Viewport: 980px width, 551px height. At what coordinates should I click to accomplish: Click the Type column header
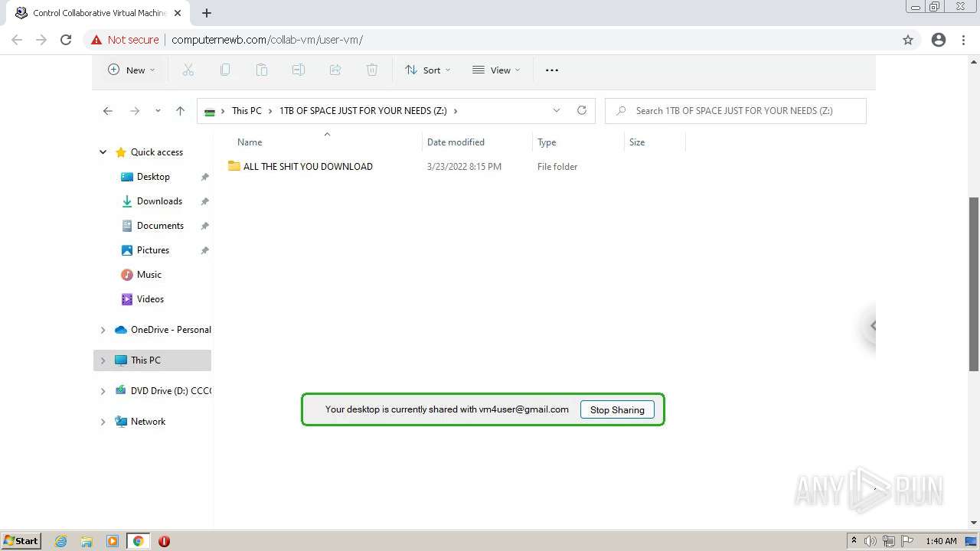(547, 142)
